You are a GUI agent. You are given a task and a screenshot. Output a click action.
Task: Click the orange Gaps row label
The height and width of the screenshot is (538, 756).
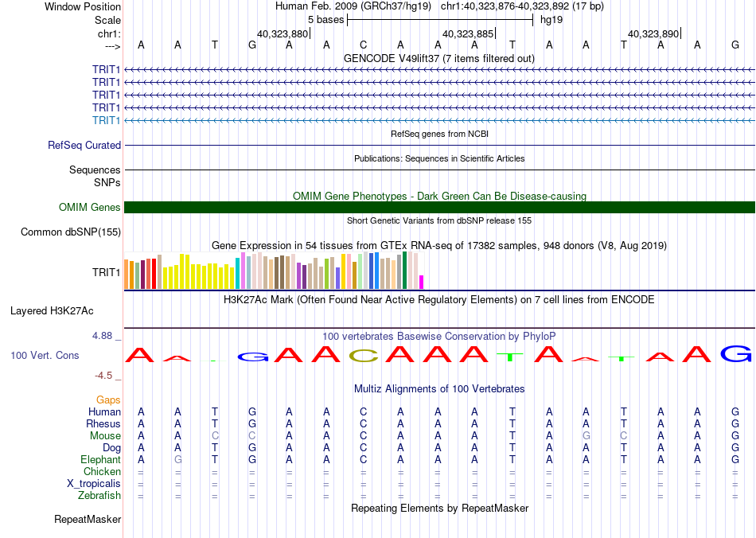(x=108, y=400)
